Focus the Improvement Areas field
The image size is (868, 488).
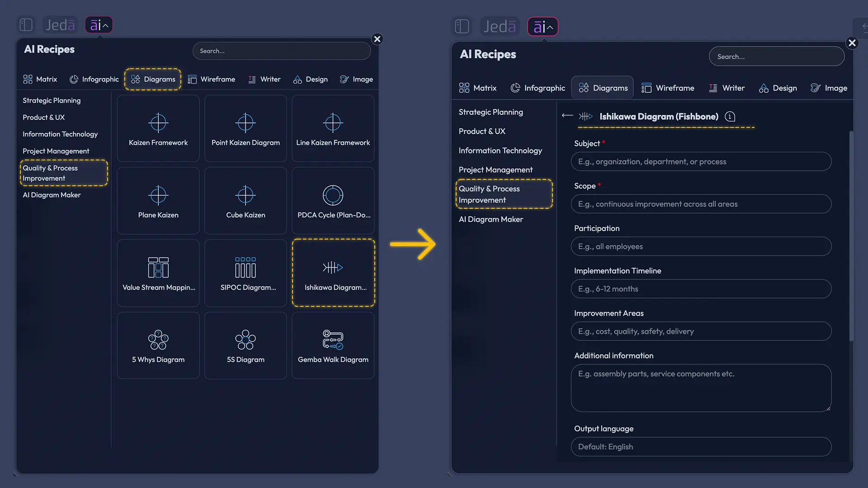point(701,331)
